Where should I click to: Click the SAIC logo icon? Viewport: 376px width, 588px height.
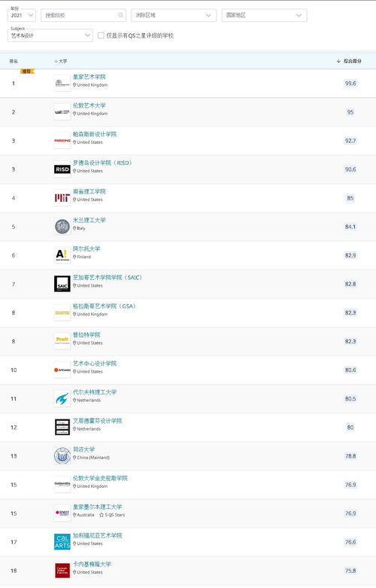62,284
